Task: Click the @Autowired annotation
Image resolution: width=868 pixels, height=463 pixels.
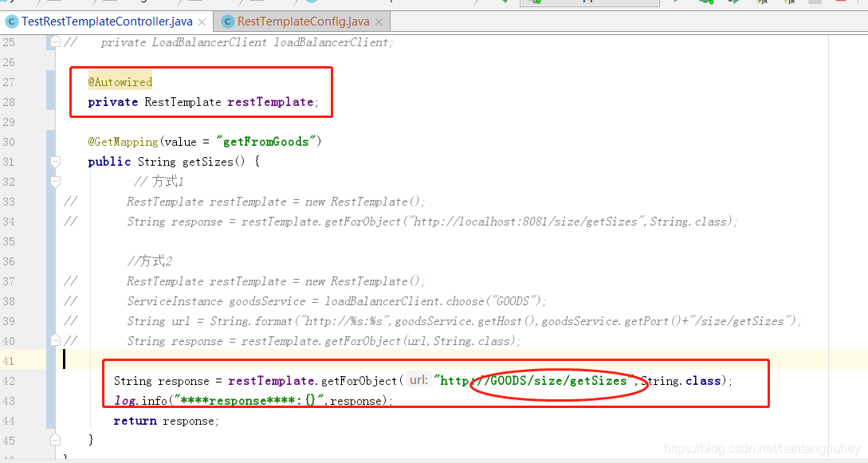Action: [x=120, y=82]
